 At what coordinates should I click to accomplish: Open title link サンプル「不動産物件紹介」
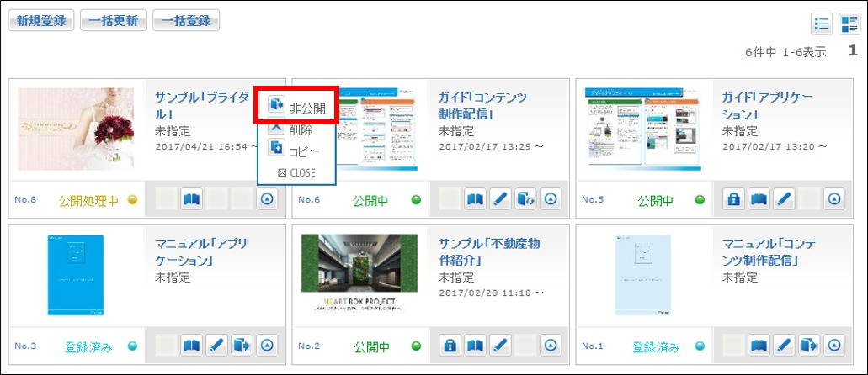pyautogui.click(x=489, y=251)
